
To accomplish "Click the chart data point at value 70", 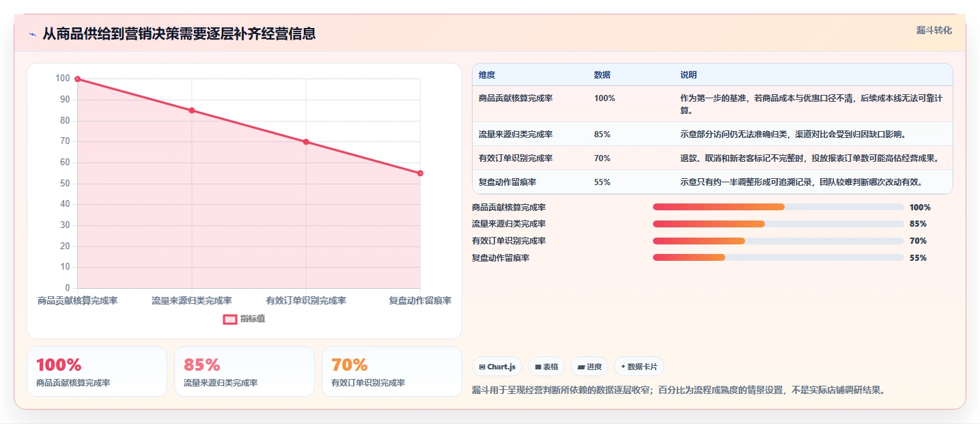I will point(306,142).
